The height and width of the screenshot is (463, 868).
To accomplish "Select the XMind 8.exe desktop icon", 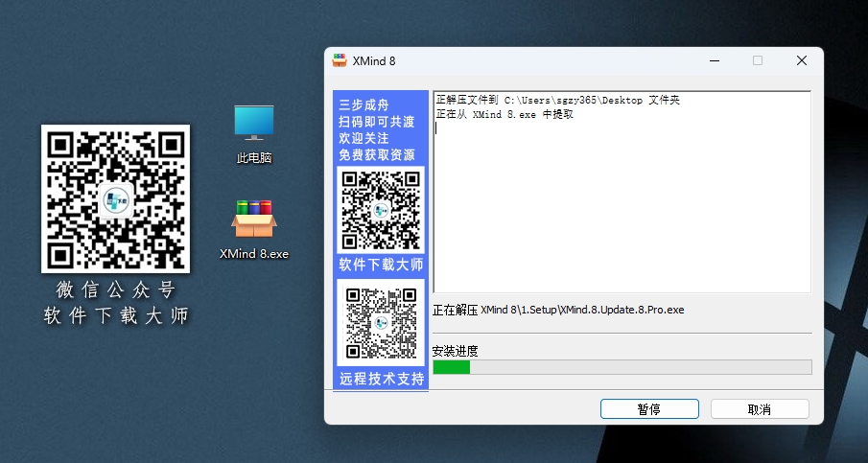I will (254, 229).
